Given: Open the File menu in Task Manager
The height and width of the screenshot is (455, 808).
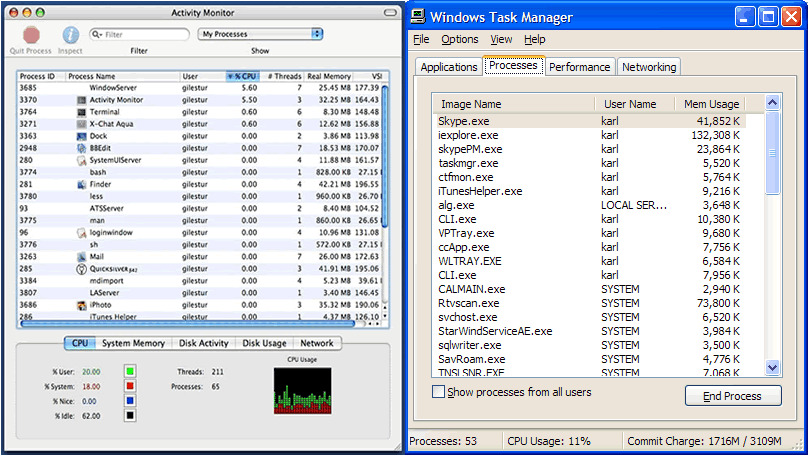Looking at the screenshot, I should coord(421,39).
